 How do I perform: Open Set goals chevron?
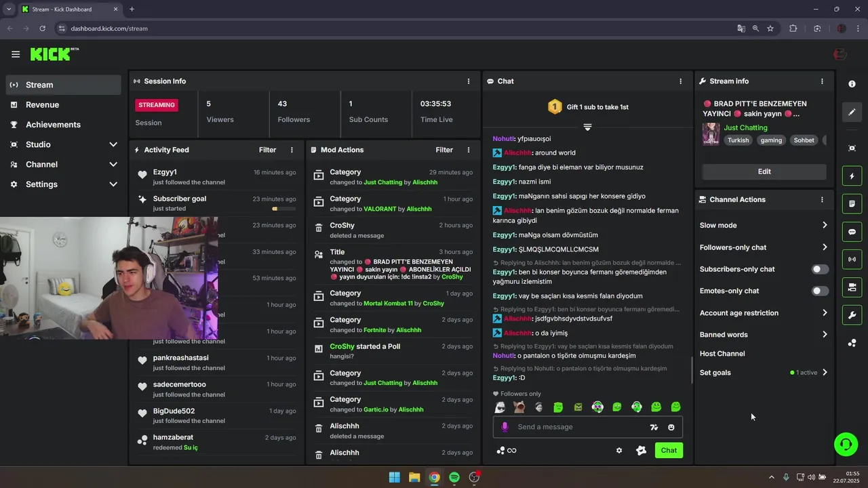click(825, 373)
